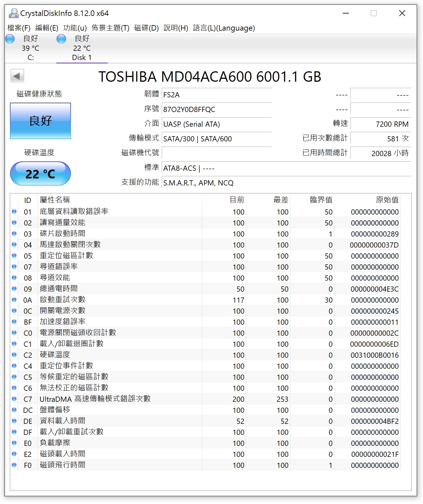Click the ID column header
The width and height of the screenshot is (423, 504).
coord(28,200)
